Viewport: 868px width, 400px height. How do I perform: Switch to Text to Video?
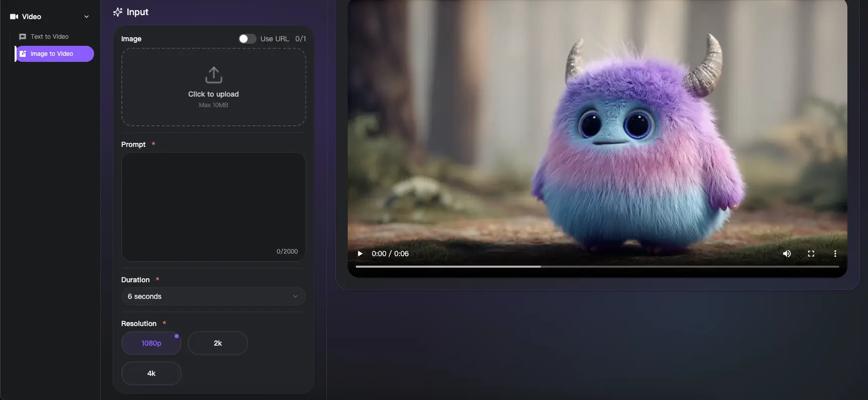(x=49, y=37)
